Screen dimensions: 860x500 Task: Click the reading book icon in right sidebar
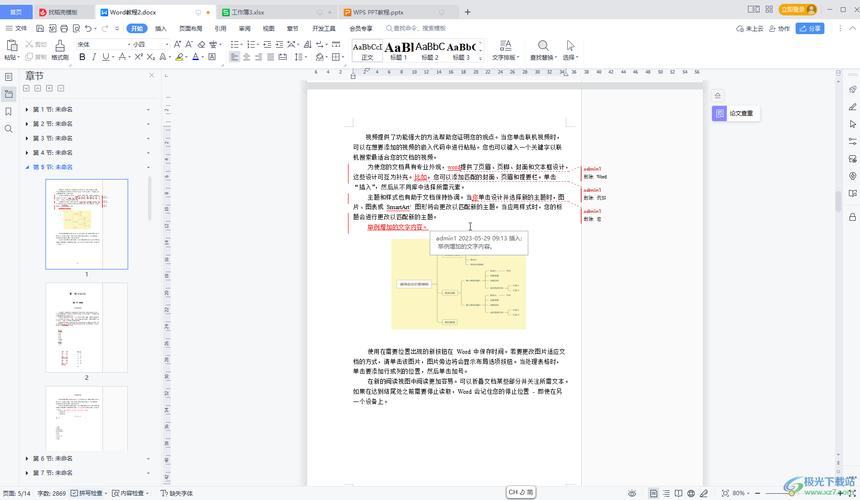click(x=852, y=194)
